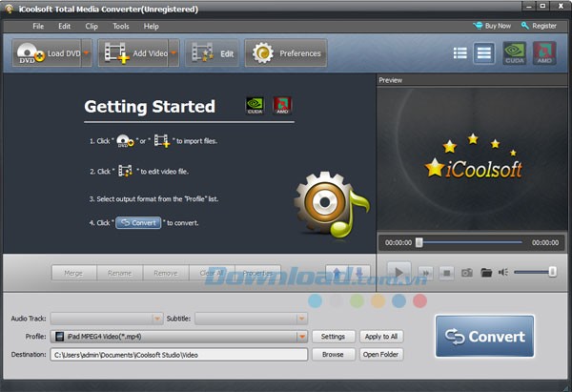Click the Add Video toolbar button
The height and width of the screenshot is (392, 572).
click(133, 53)
